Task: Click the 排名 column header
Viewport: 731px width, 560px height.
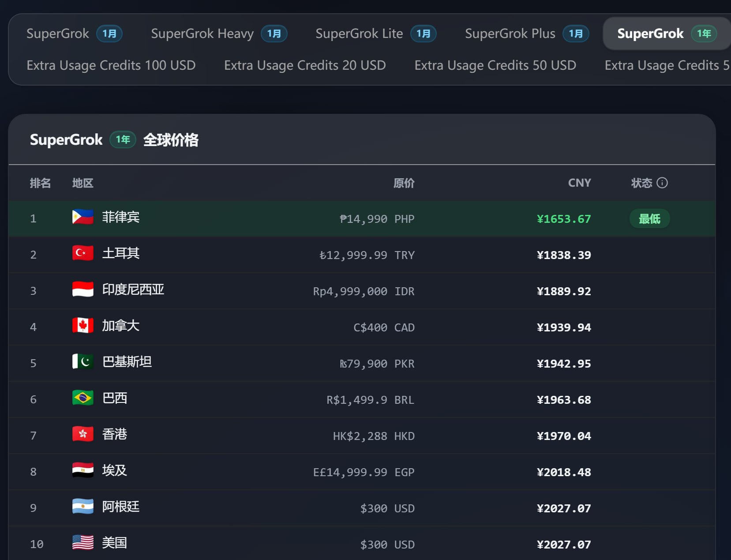Action: [x=40, y=183]
